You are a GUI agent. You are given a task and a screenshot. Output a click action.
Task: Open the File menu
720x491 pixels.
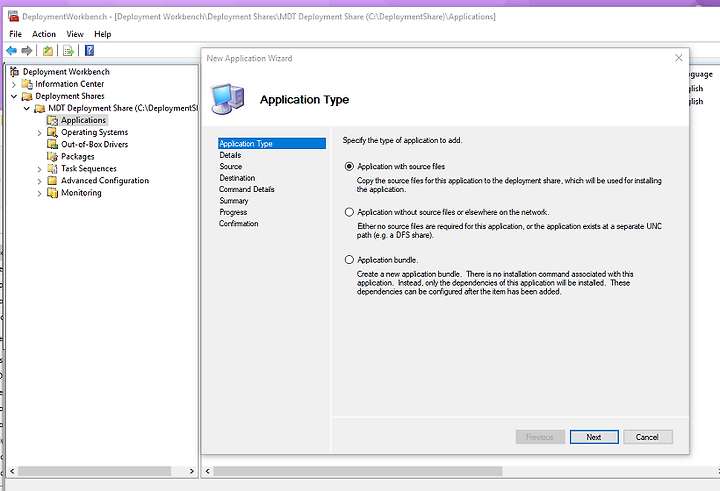point(15,34)
